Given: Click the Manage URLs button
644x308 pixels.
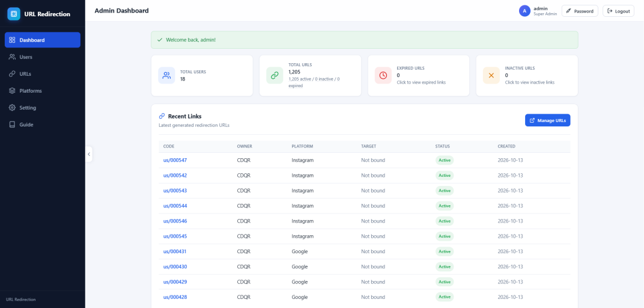Looking at the screenshot, I should pyautogui.click(x=547, y=120).
